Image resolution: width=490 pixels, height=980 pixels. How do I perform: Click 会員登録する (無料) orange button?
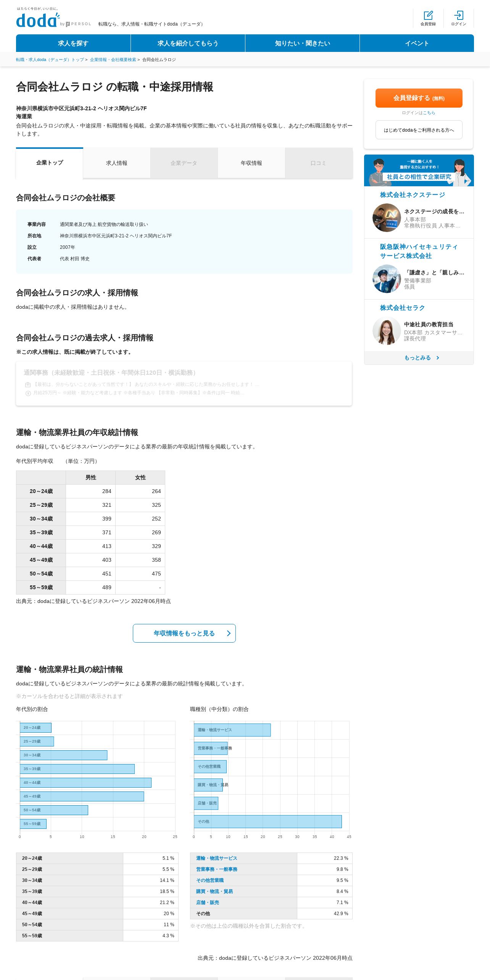pyautogui.click(x=419, y=98)
